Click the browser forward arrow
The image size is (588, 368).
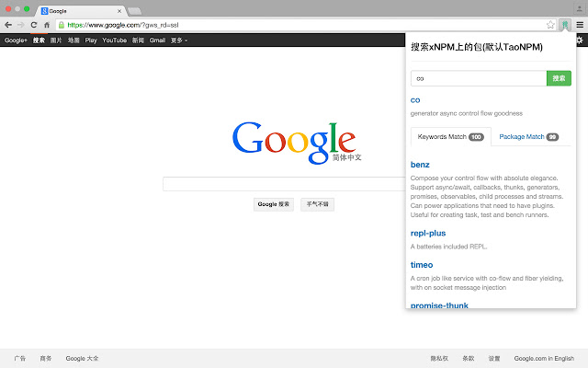[21, 25]
